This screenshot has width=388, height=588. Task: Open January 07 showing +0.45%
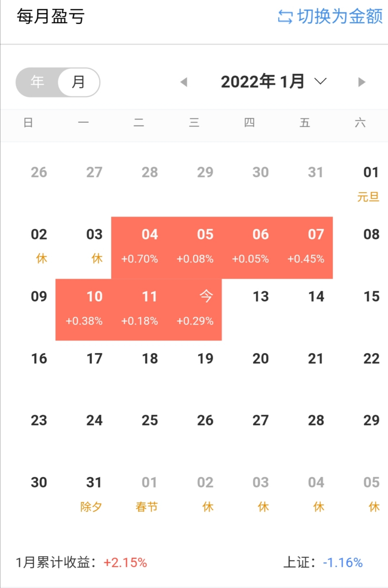[x=305, y=247]
